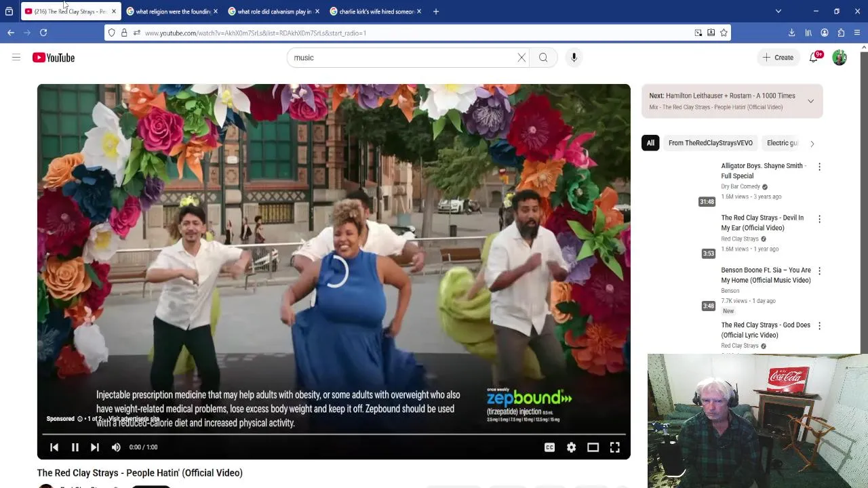Mute the video volume
868x488 pixels.
(116, 447)
